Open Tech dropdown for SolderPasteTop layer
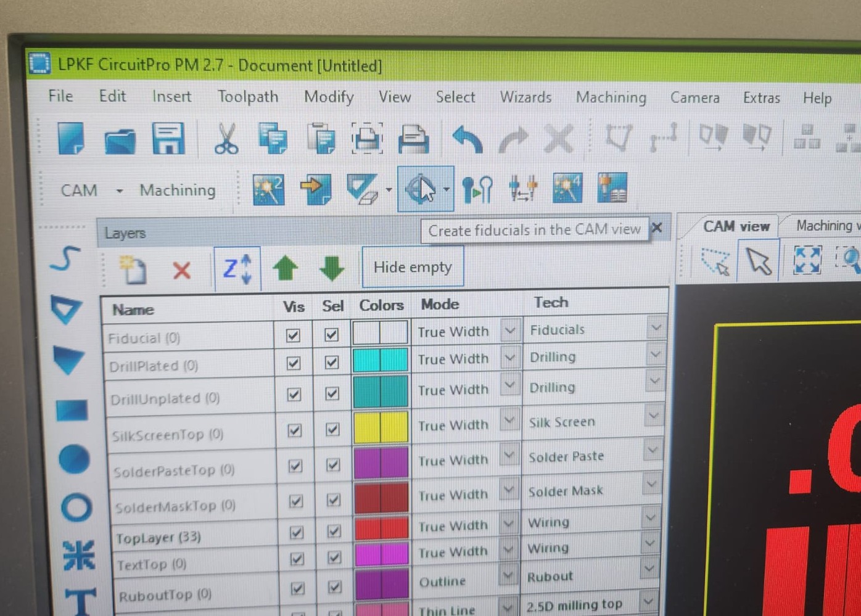This screenshot has height=616, width=861. [x=652, y=452]
